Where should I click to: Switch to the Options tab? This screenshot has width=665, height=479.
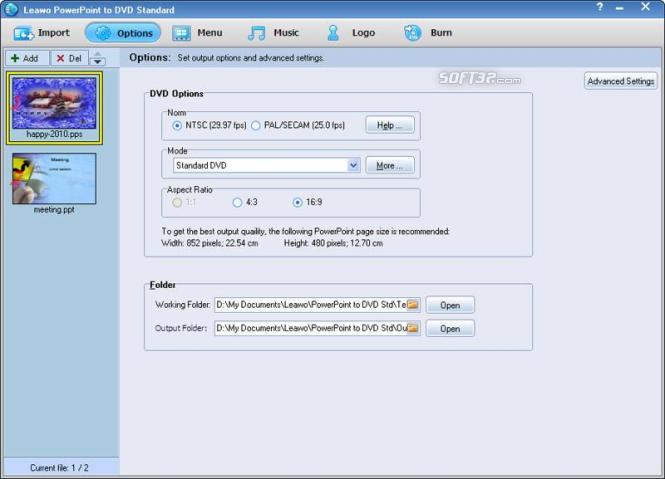pos(123,33)
